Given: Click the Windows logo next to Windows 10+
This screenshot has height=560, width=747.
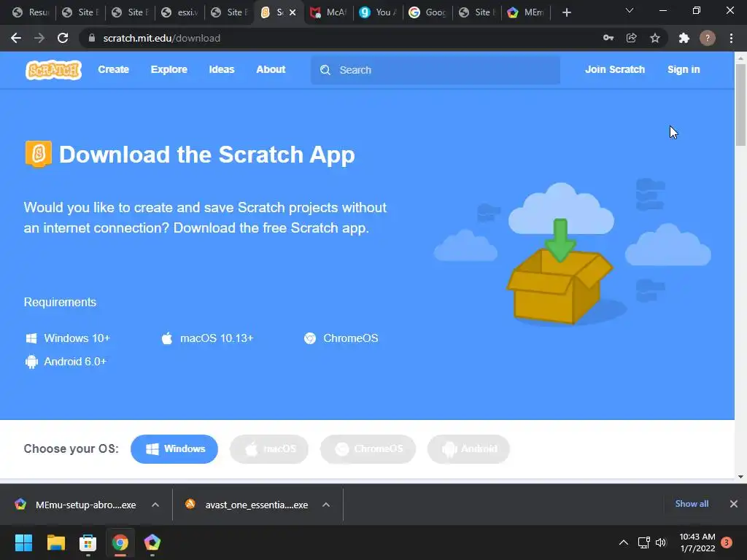Looking at the screenshot, I should [31, 338].
